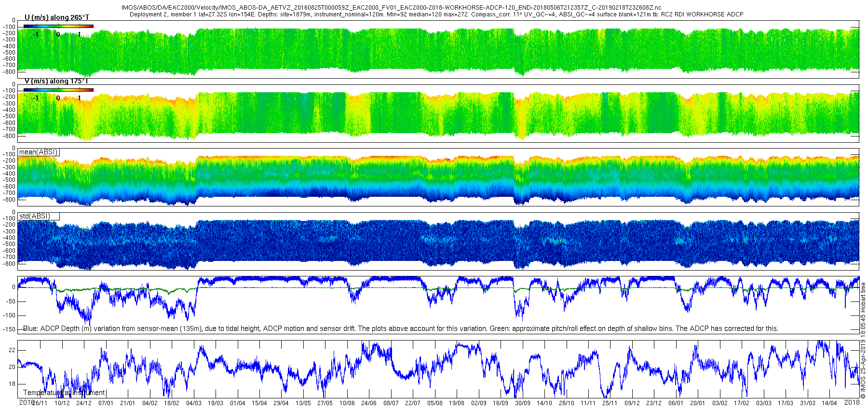Image resolution: width=868 pixels, height=410 pixels.
Task: Click the '21/01' date tick label
Action: (x=128, y=403)
